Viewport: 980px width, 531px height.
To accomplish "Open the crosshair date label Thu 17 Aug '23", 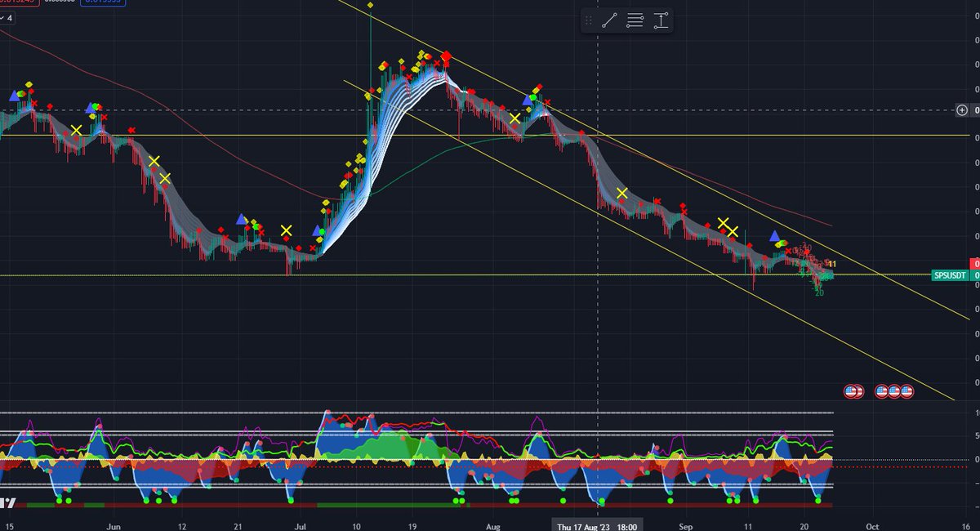I will [596, 526].
